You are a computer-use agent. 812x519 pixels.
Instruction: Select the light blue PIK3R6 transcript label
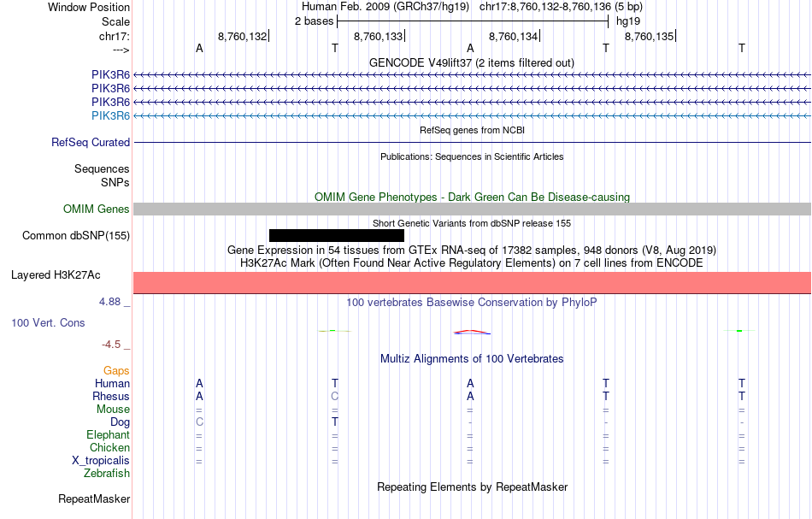pos(110,115)
